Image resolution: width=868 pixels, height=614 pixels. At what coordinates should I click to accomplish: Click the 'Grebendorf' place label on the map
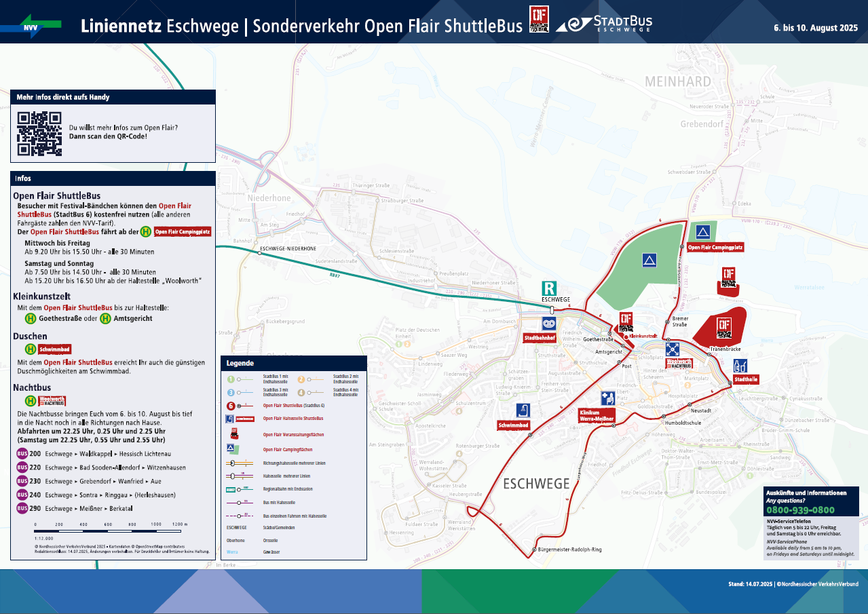click(703, 124)
